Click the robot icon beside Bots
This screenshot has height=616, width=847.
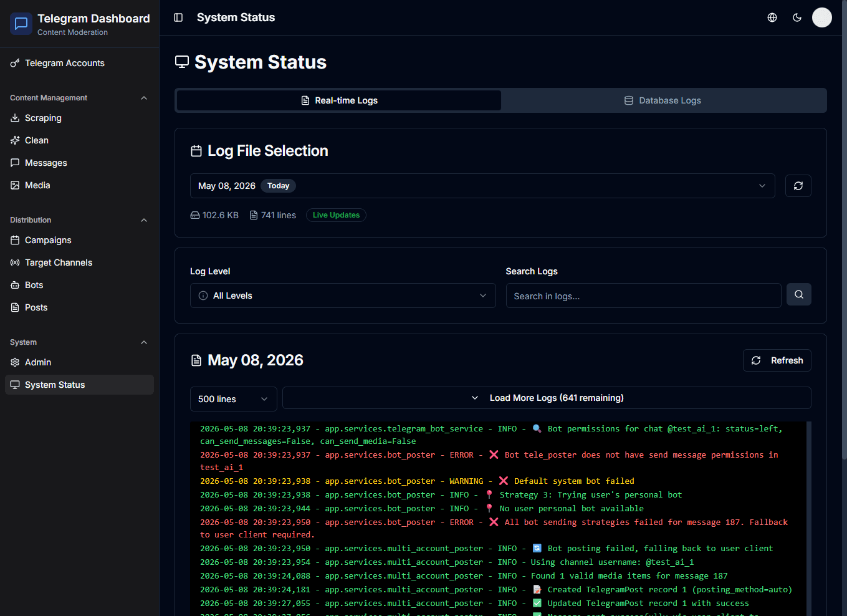(15, 285)
